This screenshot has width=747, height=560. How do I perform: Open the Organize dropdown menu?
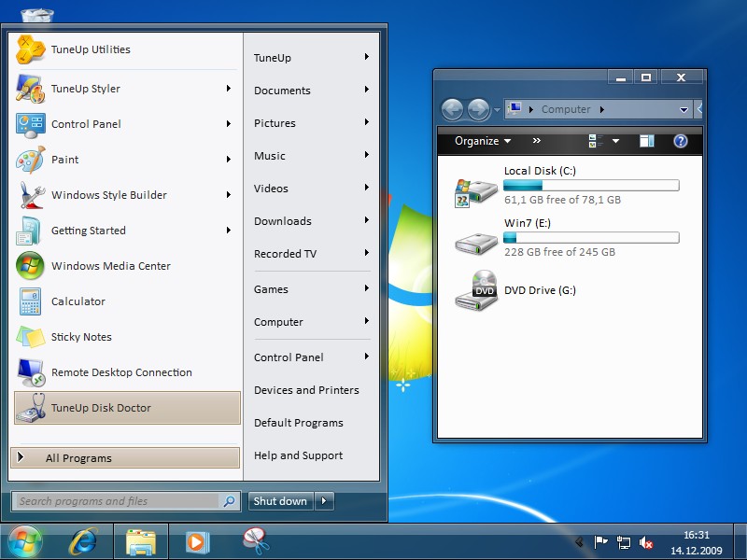[x=482, y=141]
